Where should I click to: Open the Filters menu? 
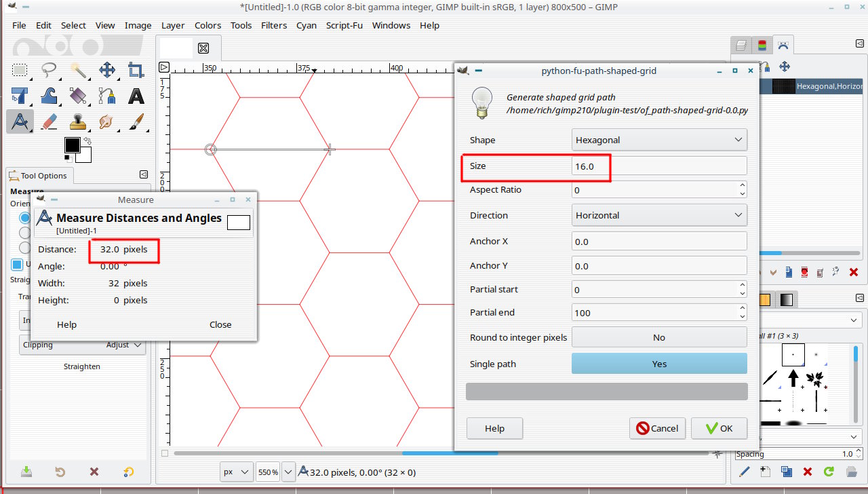274,25
